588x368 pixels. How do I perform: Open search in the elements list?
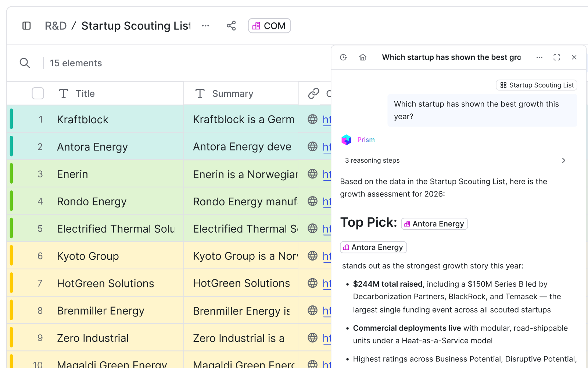click(x=25, y=63)
